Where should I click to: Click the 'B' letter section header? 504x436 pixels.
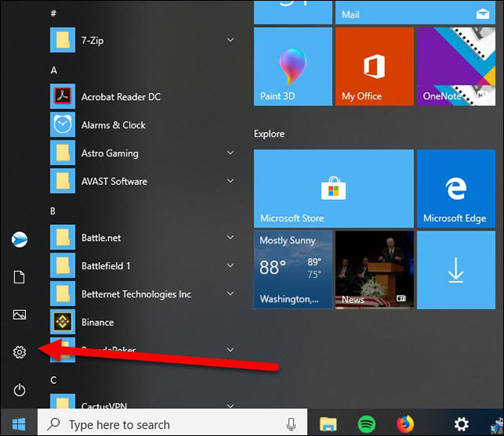pyautogui.click(x=53, y=211)
